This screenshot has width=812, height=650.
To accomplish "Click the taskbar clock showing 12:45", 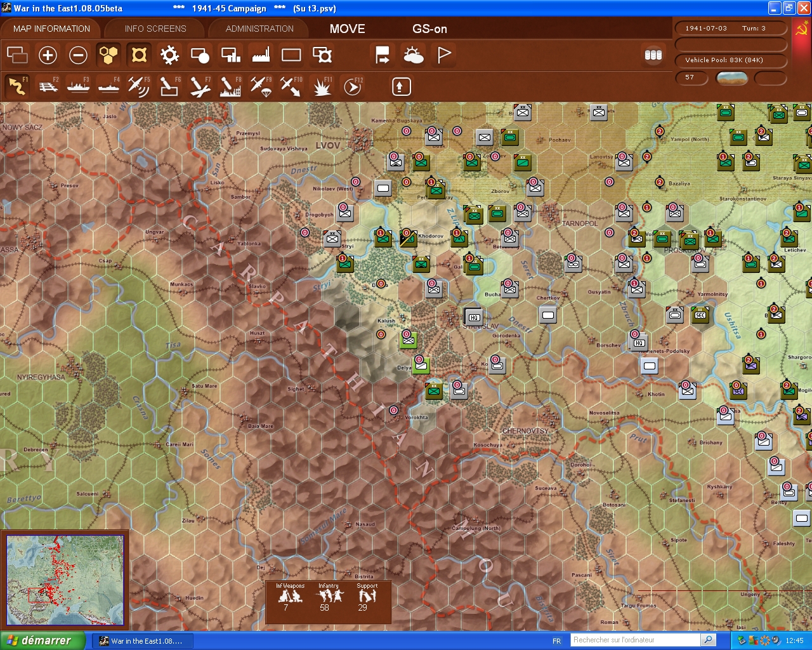I will tap(794, 641).
